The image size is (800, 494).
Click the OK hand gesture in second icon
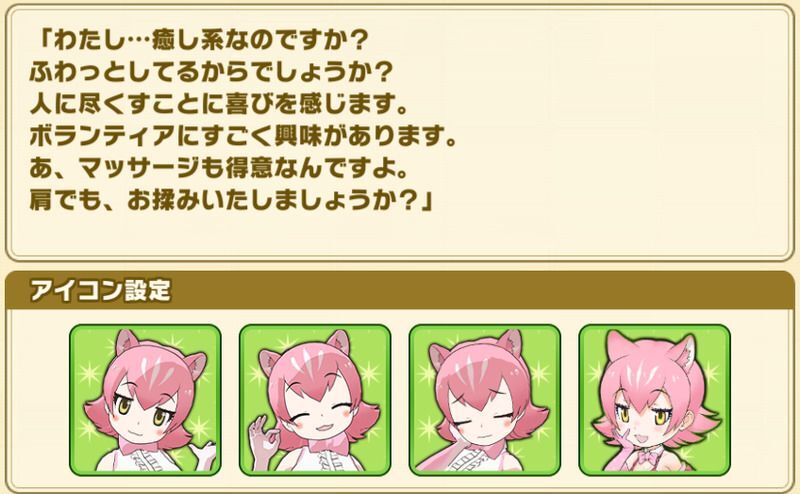click(x=264, y=441)
